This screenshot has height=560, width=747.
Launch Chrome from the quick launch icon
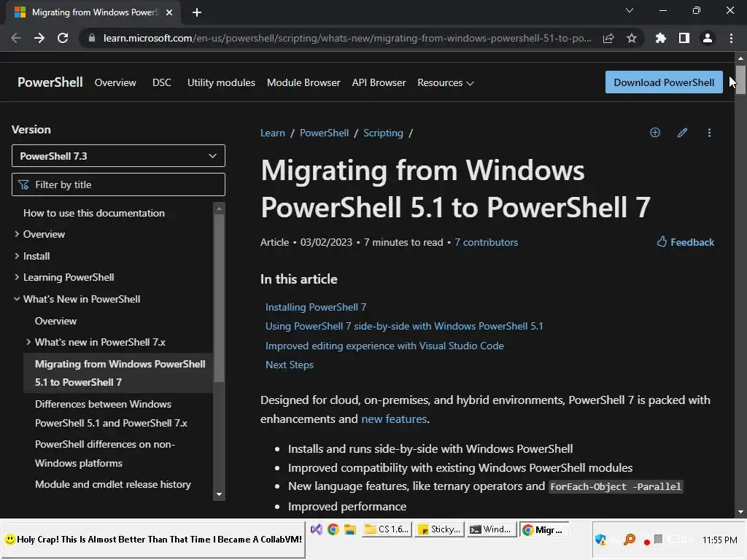(333, 529)
